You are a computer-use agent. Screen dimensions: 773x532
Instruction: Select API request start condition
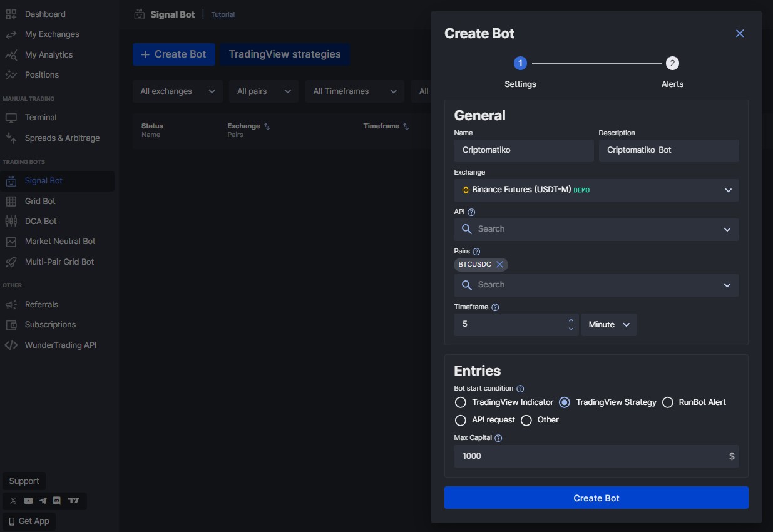(461, 420)
